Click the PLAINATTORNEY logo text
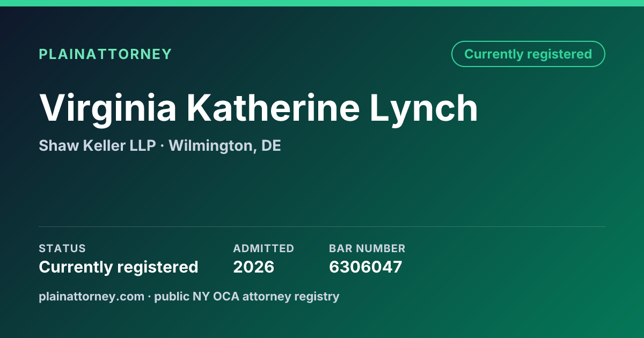This screenshot has width=644, height=338. pos(105,54)
